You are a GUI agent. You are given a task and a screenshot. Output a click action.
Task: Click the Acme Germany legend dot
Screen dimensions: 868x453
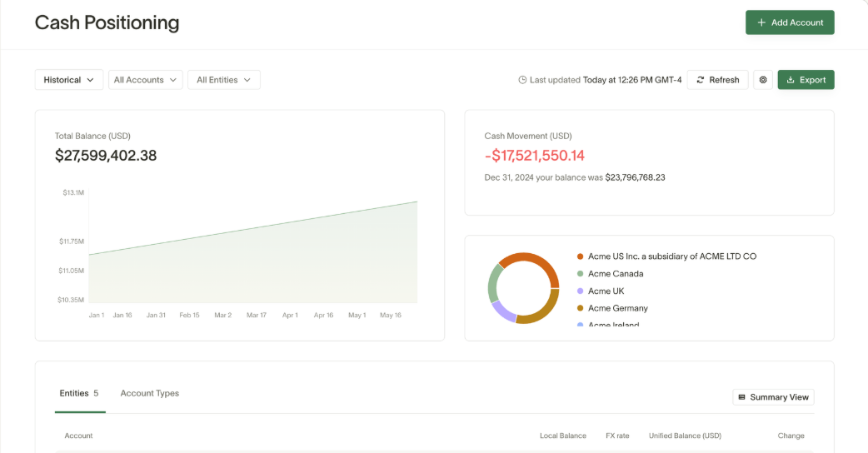click(x=580, y=308)
